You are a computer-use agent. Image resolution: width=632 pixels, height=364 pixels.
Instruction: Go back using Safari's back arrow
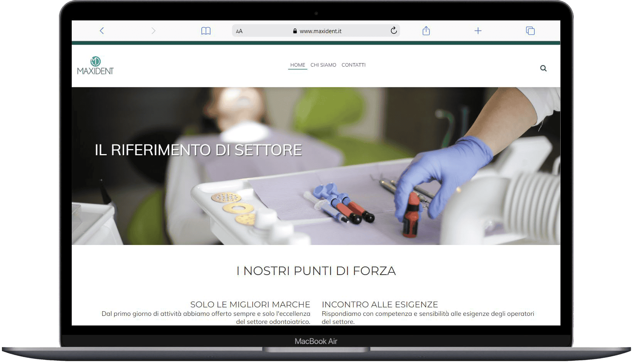(102, 31)
